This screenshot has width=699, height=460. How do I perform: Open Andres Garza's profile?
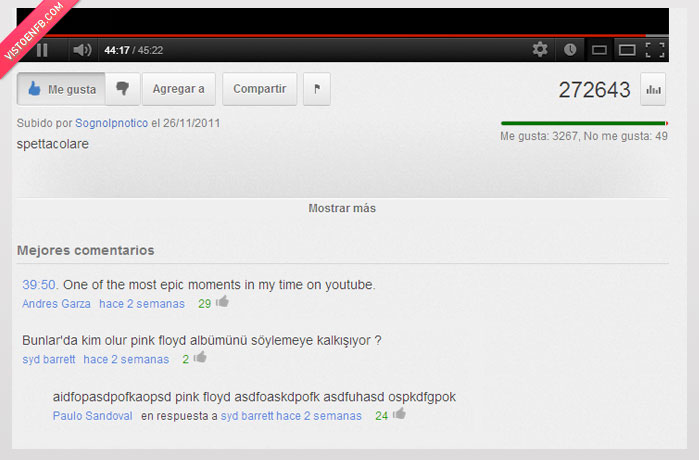pyautogui.click(x=56, y=304)
